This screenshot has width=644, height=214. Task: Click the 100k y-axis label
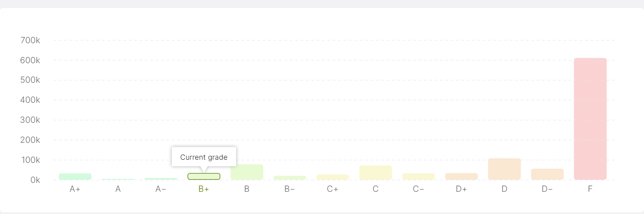click(30, 160)
